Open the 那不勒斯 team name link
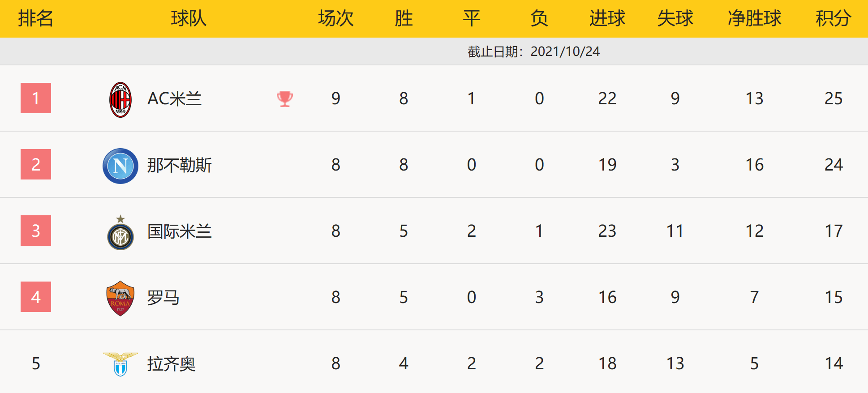 (x=179, y=165)
